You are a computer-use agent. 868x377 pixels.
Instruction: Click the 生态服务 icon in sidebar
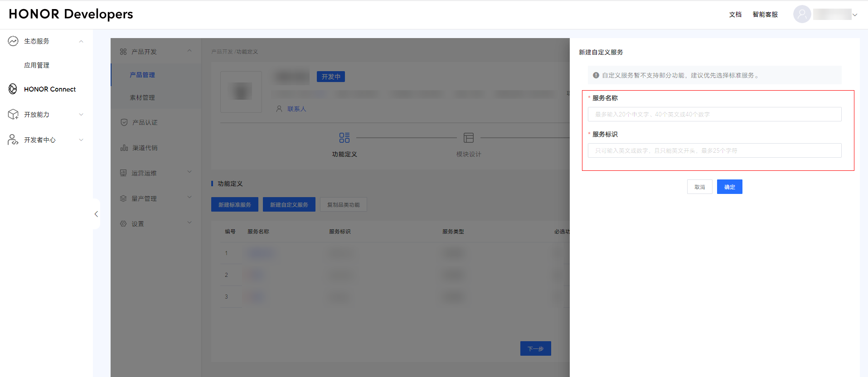pyautogui.click(x=13, y=41)
